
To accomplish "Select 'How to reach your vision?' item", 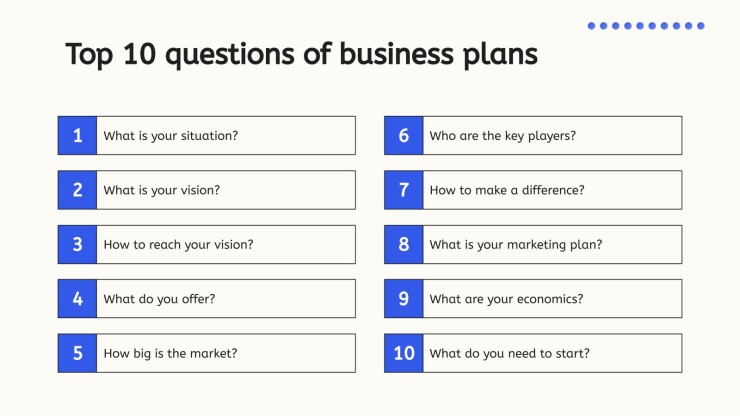I will click(x=226, y=245).
